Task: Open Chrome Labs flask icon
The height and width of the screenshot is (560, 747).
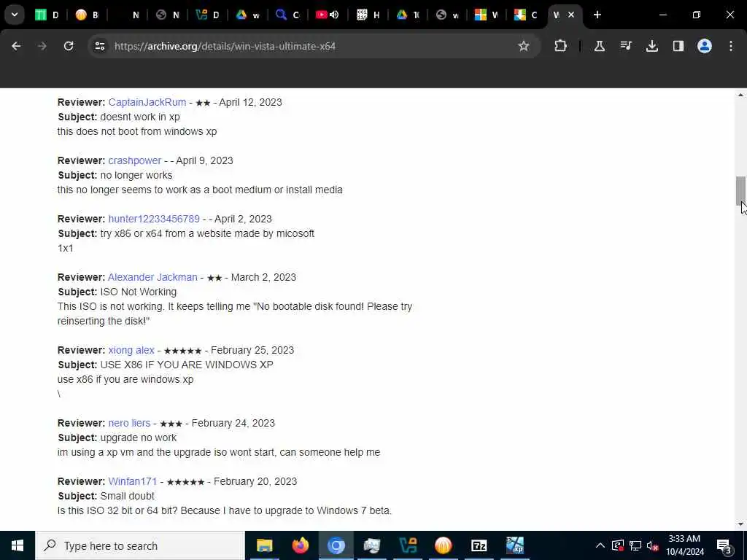Action: tap(600, 46)
